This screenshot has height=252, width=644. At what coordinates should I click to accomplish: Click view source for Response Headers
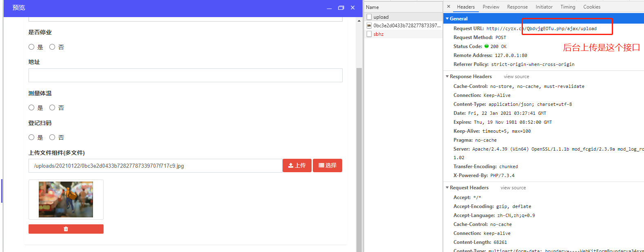point(516,77)
